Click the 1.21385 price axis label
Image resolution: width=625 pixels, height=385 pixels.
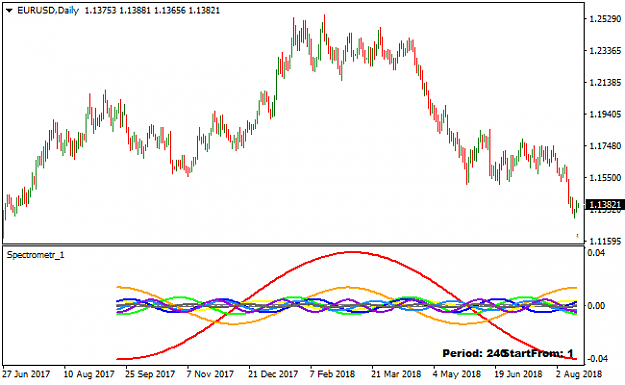605,82
